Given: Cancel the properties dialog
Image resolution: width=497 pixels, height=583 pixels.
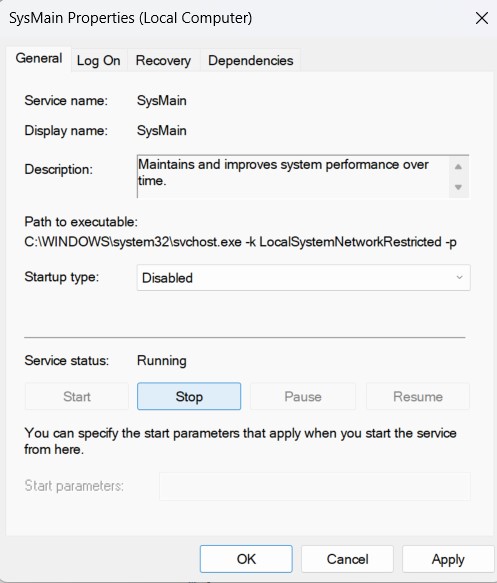Looking at the screenshot, I should click(347, 559).
